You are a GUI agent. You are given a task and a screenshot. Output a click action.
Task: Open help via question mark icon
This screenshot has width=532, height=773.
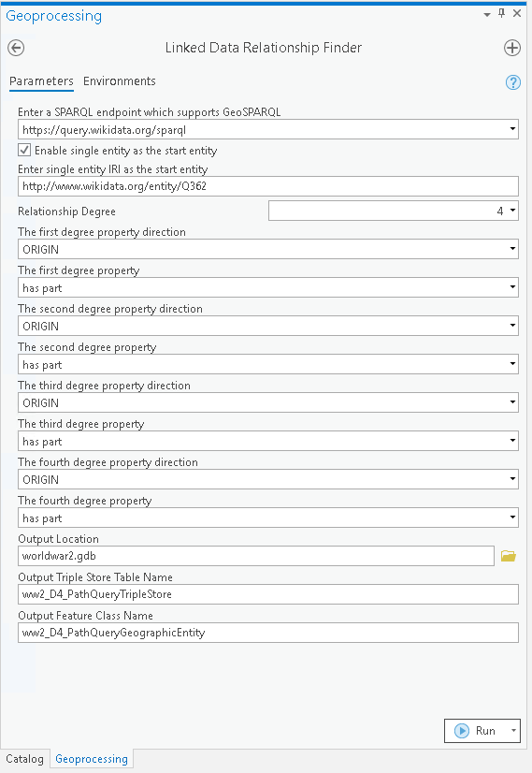[x=512, y=81]
